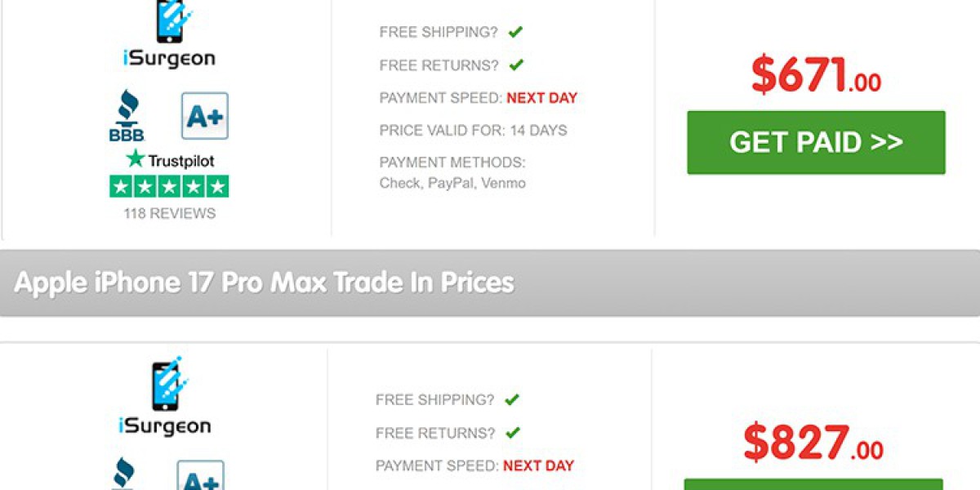980x490 pixels.
Task: Click the top offer's Free Returns checkmark
Action: [x=516, y=65]
